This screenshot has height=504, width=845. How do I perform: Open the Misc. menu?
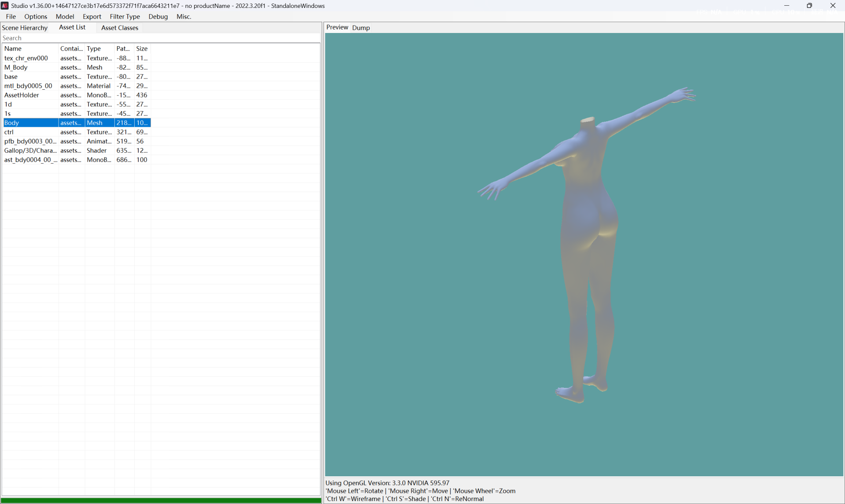pos(184,16)
